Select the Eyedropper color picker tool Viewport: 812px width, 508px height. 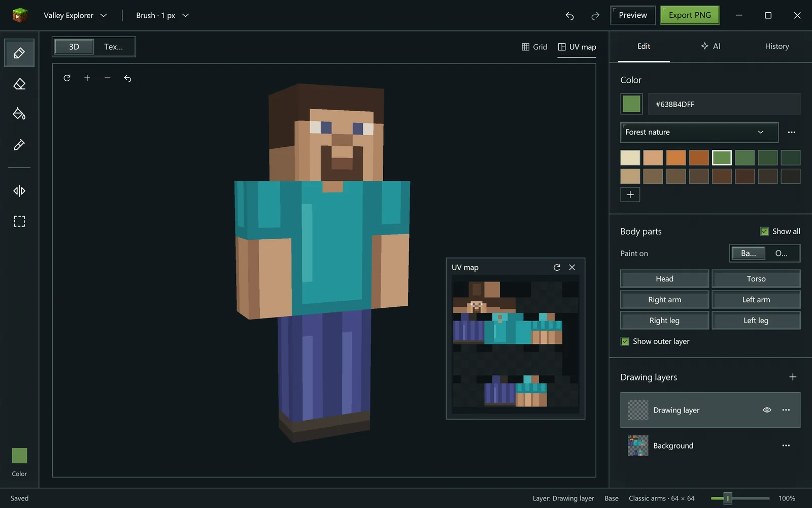19,145
